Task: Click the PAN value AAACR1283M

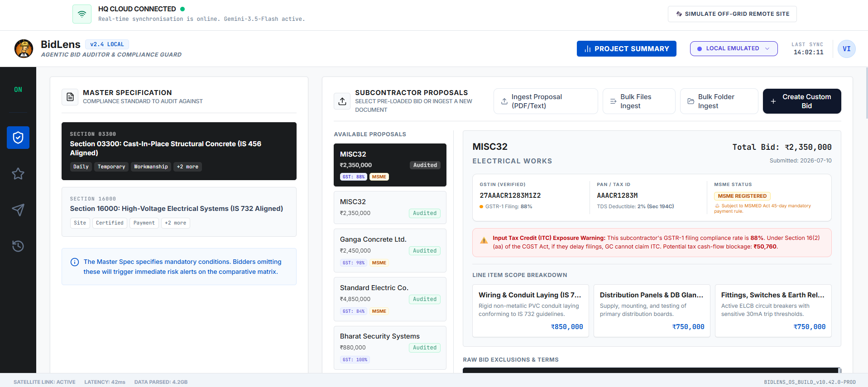Action: [617, 196]
